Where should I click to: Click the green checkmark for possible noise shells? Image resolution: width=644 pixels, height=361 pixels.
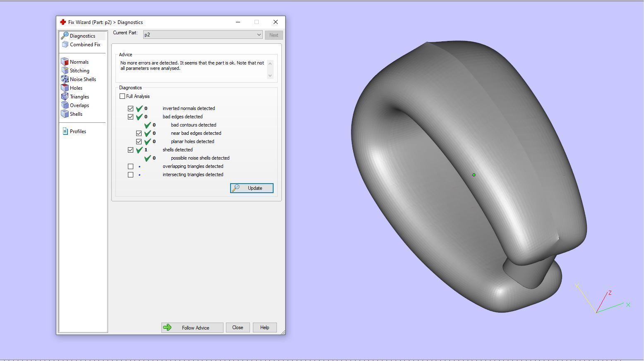click(x=148, y=158)
